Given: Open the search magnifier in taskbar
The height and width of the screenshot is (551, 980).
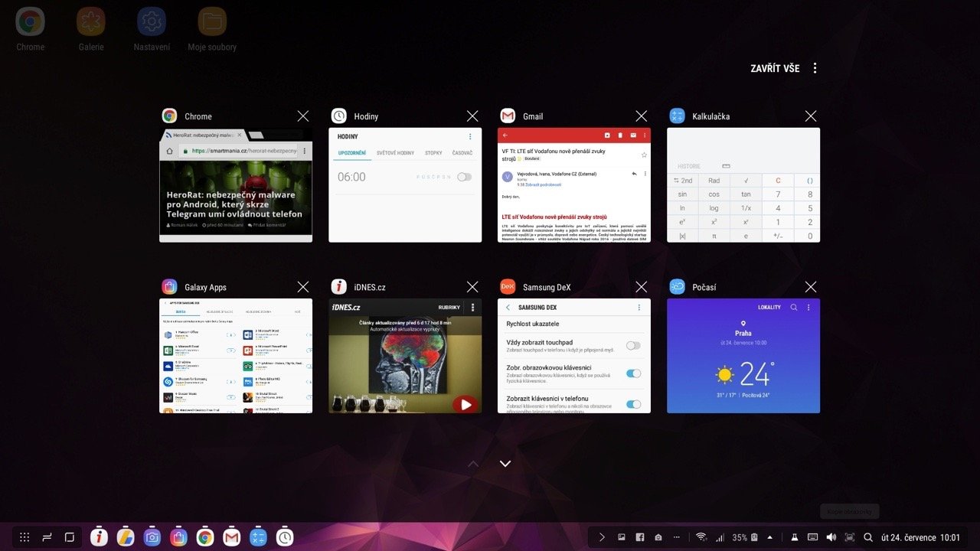Looking at the screenshot, I should point(868,537).
